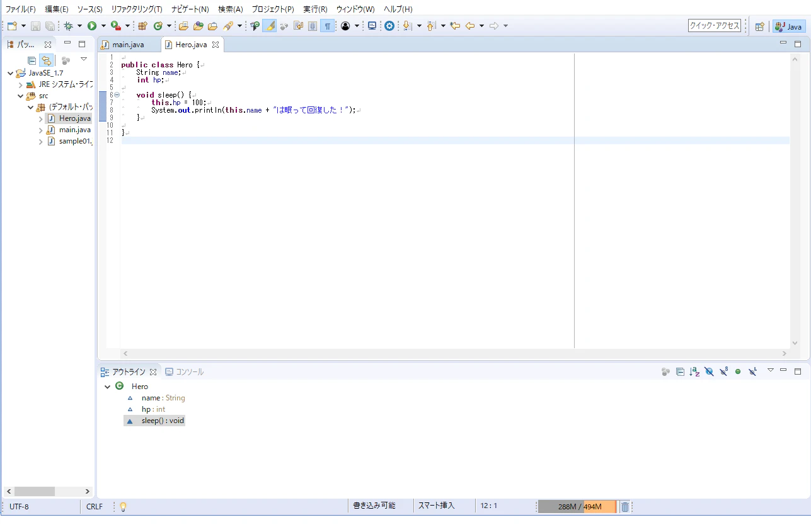Toggle Mark Occurrences highlighter
811x532 pixels.
click(x=269, y=26)
